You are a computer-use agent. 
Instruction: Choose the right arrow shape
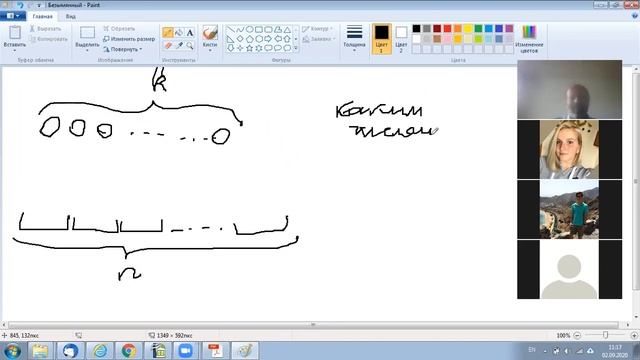click(268, 39)
